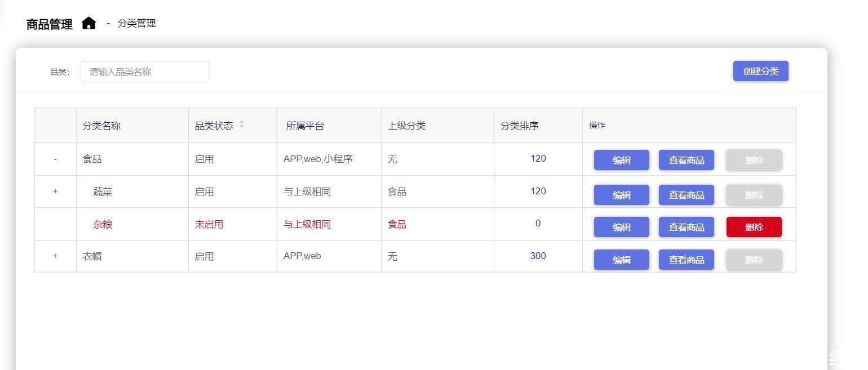
Task: Sort 品类状态 column ascending with caret icon
Action: click(242, 122)
